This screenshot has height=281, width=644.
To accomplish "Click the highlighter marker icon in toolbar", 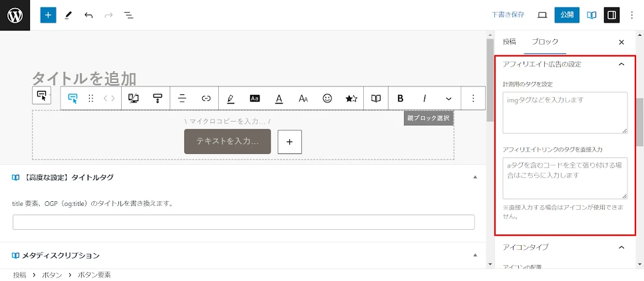I will tap(230, 98).
